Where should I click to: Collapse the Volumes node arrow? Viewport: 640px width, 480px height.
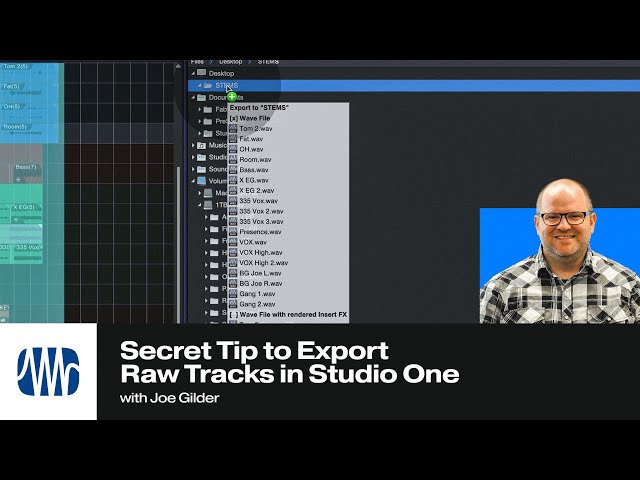(x=193, y=181)
